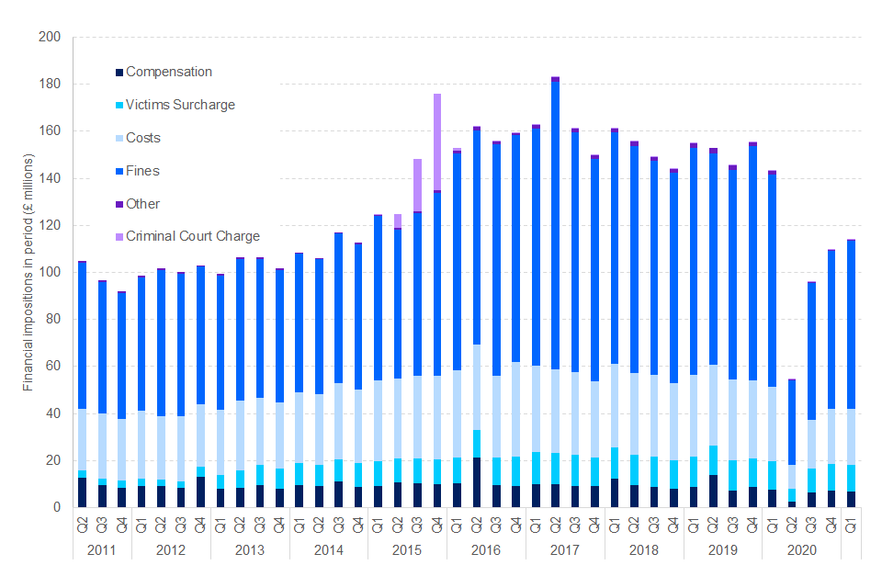
Task: Select the Criminal Court Charge legend swatch
Action: coord(119,238)
